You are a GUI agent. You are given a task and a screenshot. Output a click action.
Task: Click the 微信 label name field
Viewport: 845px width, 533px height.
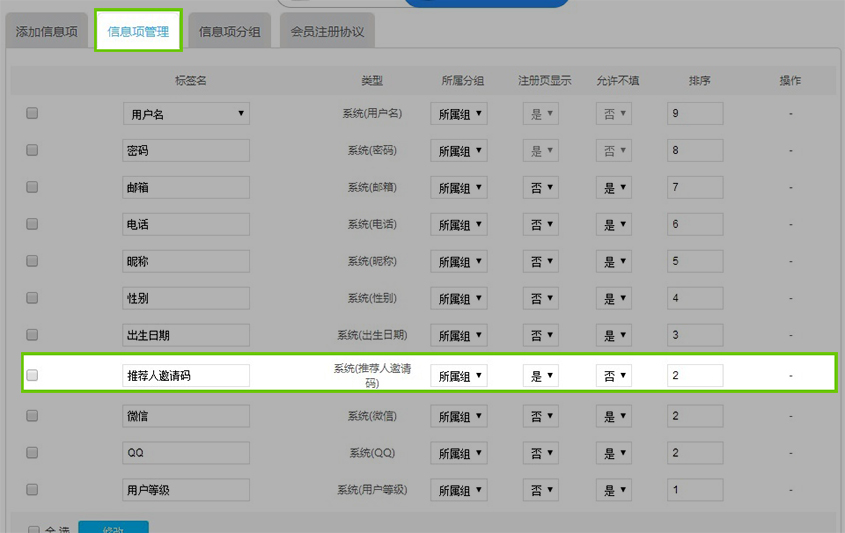[186, 416]
